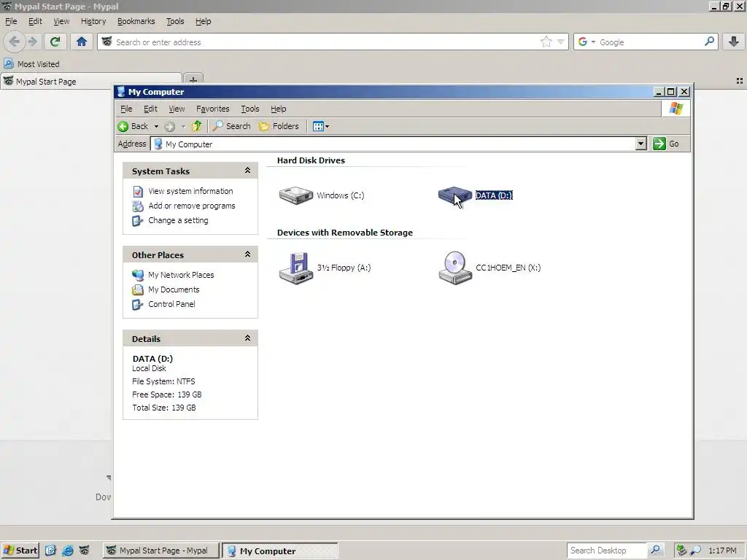Go up one folder level in My Computer
The height and width of the screenshot is (560, 747).
[x=197, y=126]
